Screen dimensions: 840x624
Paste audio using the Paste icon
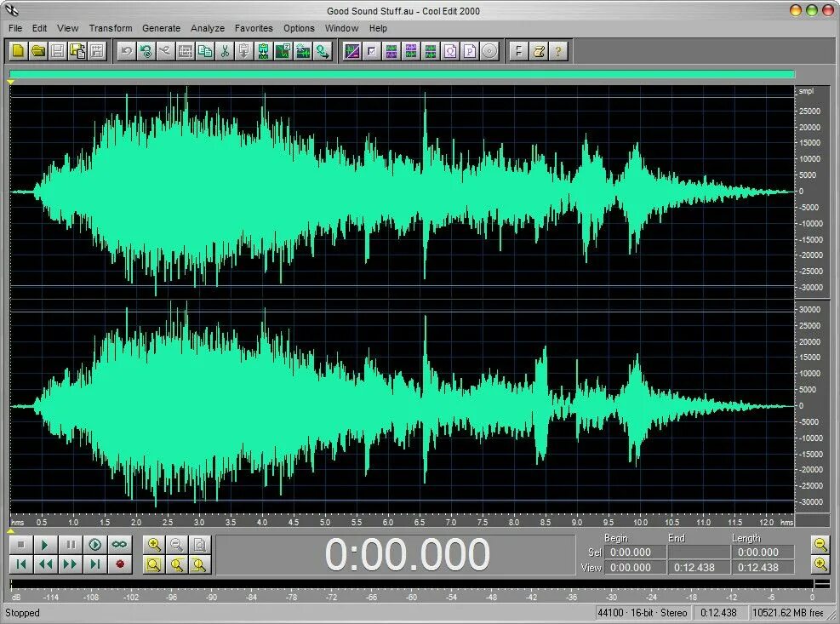(x=242, y=51)
